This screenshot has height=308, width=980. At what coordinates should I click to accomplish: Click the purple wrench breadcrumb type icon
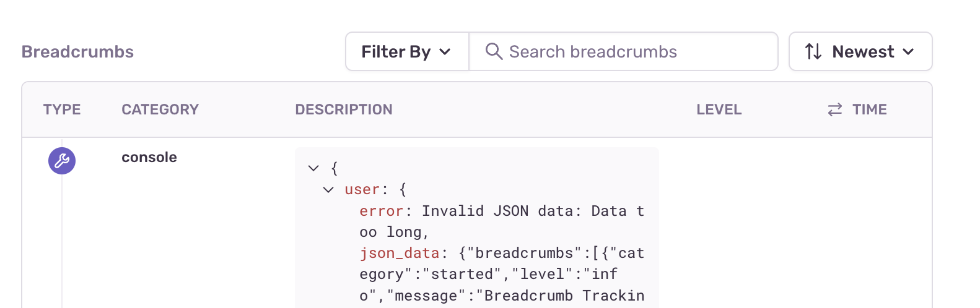pos(62,161)
